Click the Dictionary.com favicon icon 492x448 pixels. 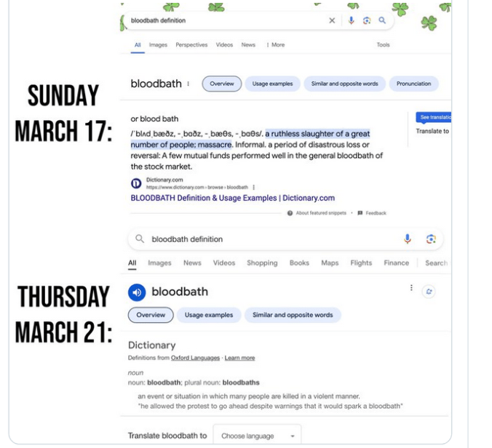136,184
